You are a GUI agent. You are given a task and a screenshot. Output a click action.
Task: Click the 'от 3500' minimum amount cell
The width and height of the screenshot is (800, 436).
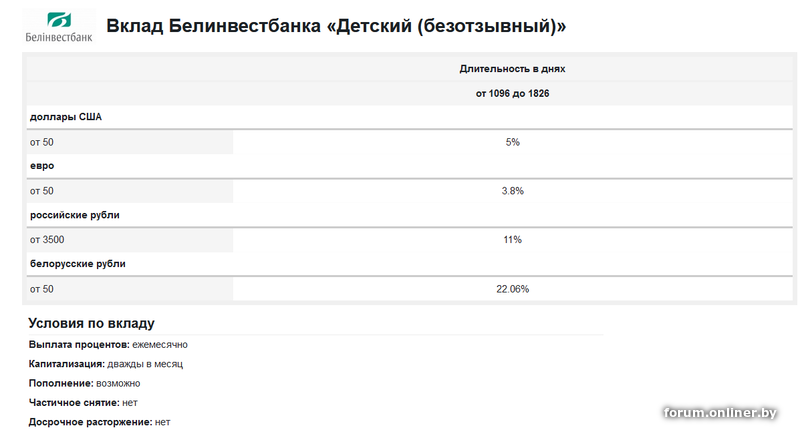(47, 240)
